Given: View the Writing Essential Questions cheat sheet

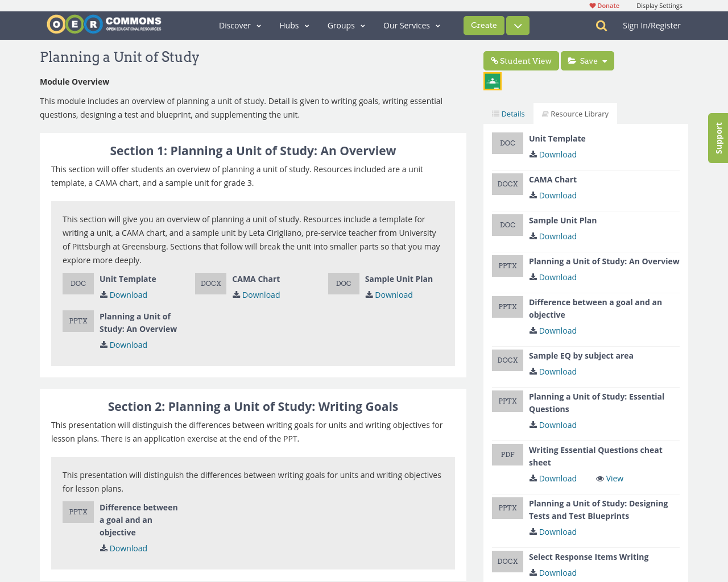Looking at the screenshot, I should click(609, 478).
